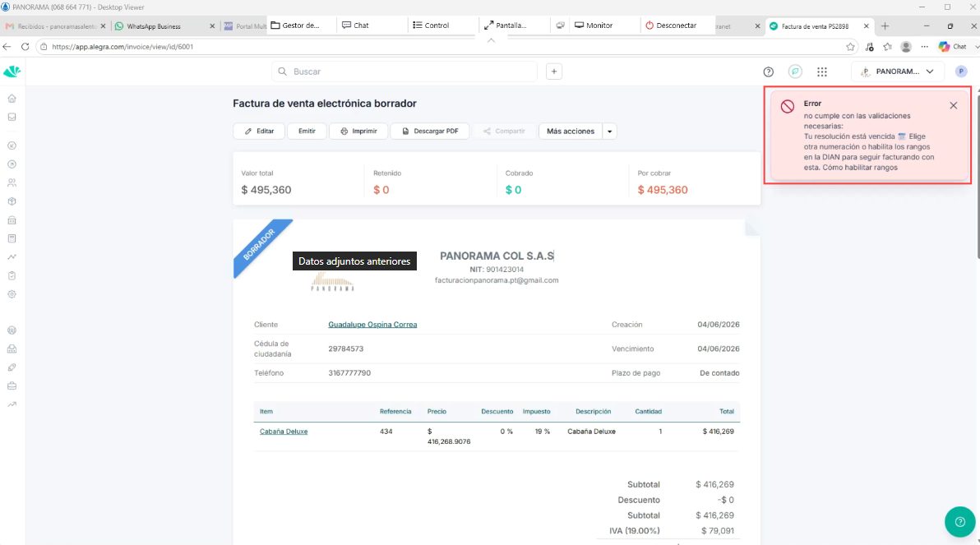Open the inbox tray icon in sidebar
Screen dimensions: 980x545
(x=12, y=117)
